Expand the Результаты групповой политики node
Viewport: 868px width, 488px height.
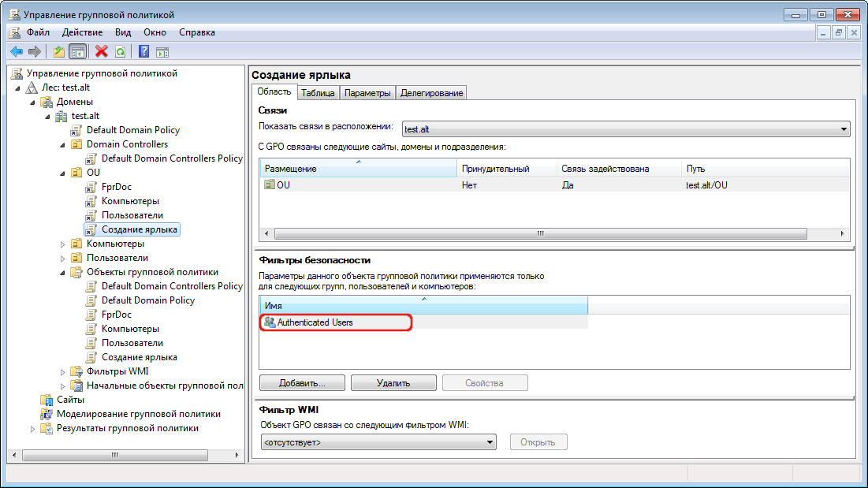[x=32, y=429]
